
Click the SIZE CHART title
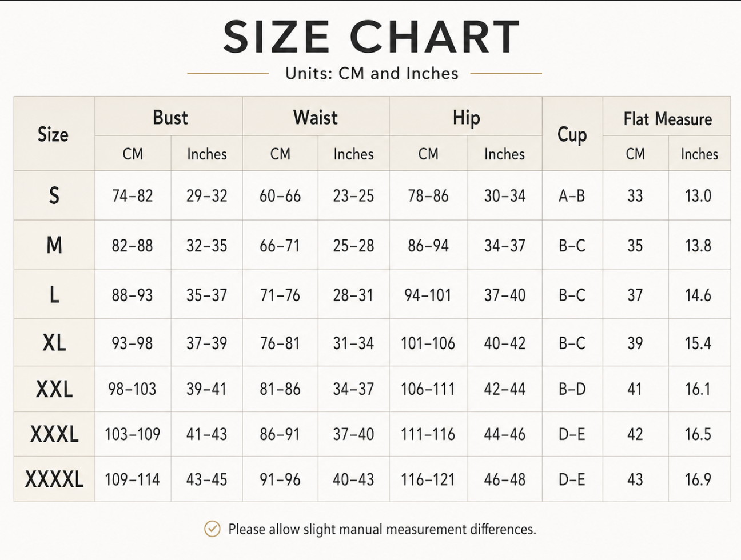(371, 37)
